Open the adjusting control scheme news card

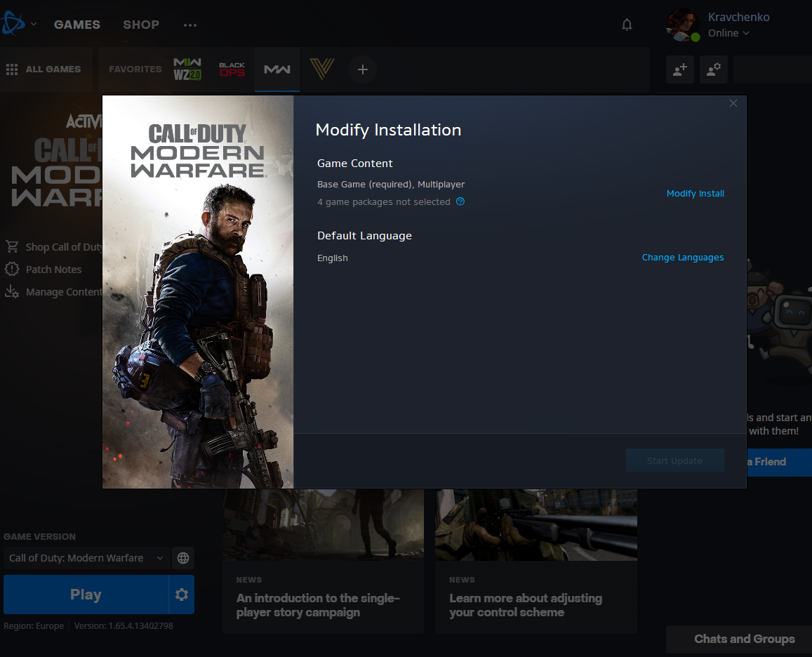click(536, 561)
